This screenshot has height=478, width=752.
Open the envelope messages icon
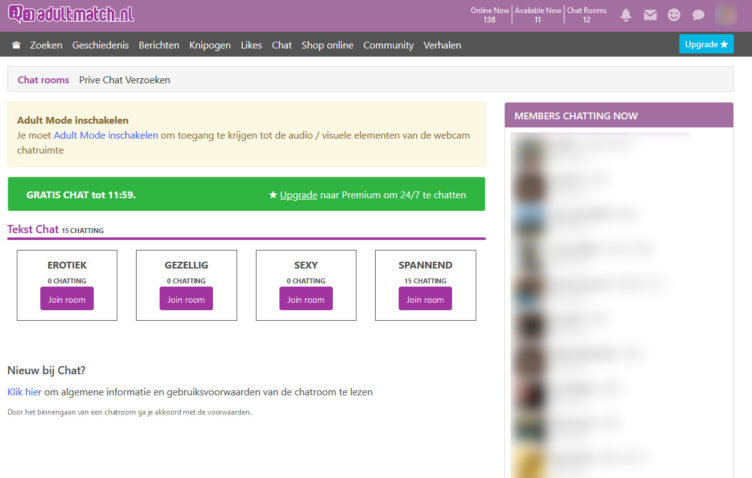pyautogui.click(x=650, y=15)
